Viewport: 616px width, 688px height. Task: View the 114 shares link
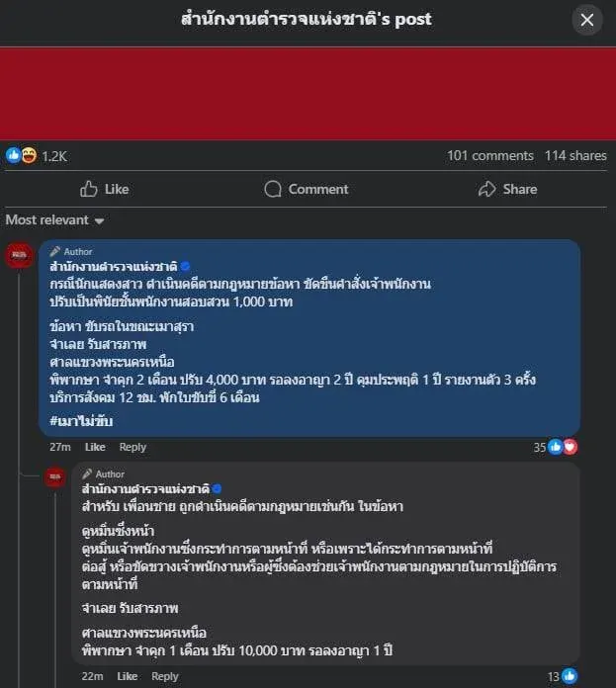coord(575,155)
